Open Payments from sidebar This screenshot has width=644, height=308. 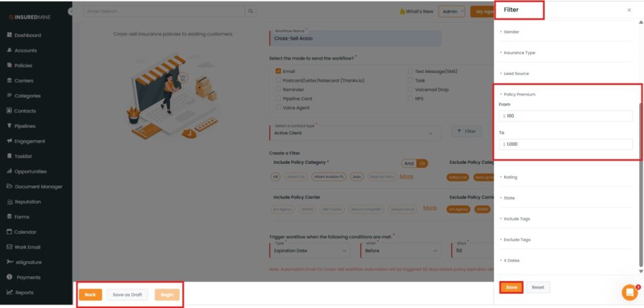point(27,277)
